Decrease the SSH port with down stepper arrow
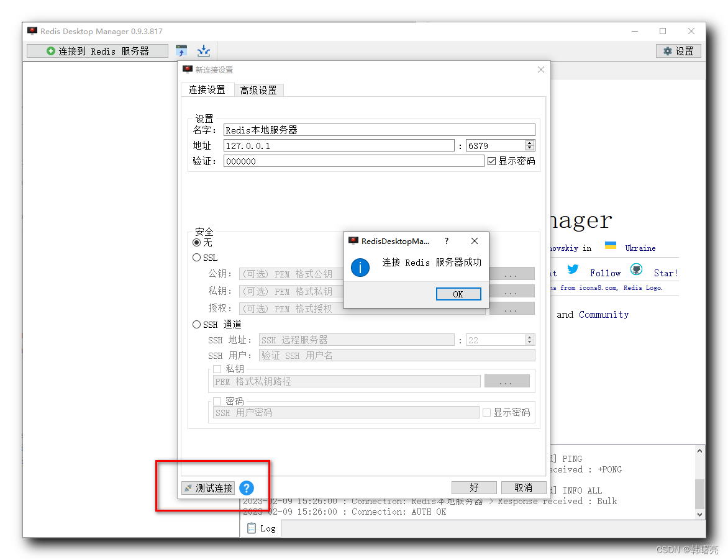This screenshot has width=728, height=560. (530, 343)
